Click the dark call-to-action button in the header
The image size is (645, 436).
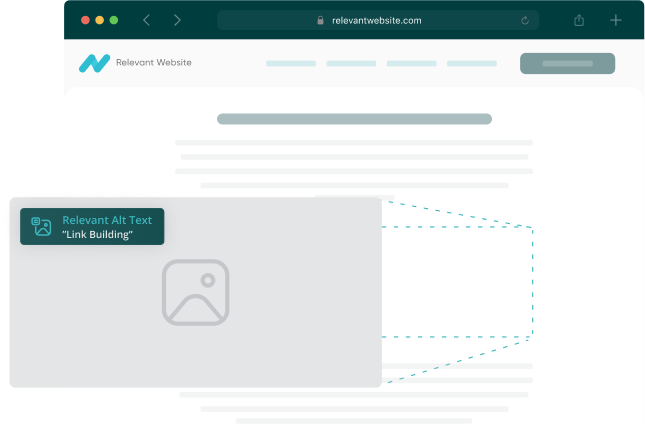pyautogui.click(x=567, y=63)
